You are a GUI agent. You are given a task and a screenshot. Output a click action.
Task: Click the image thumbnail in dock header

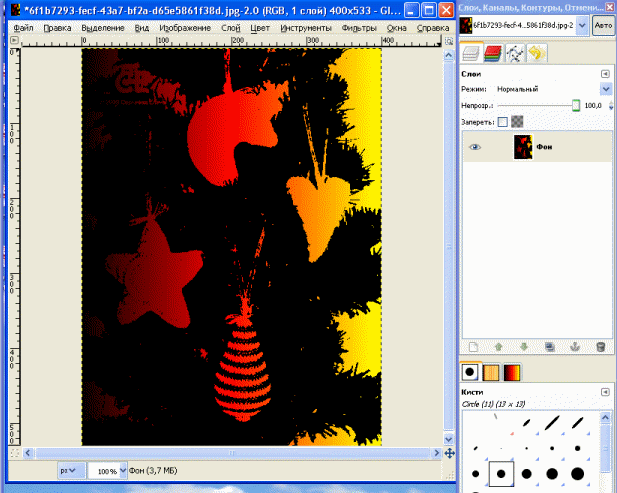(x=466, y=26)
